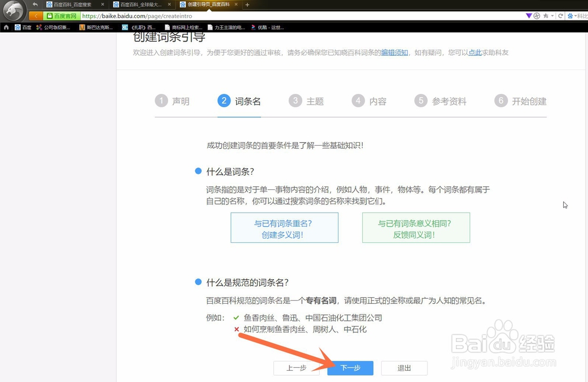Click the circular fan icon in address bar
Viewport: 588px width, 382px height.
point(537,16)
